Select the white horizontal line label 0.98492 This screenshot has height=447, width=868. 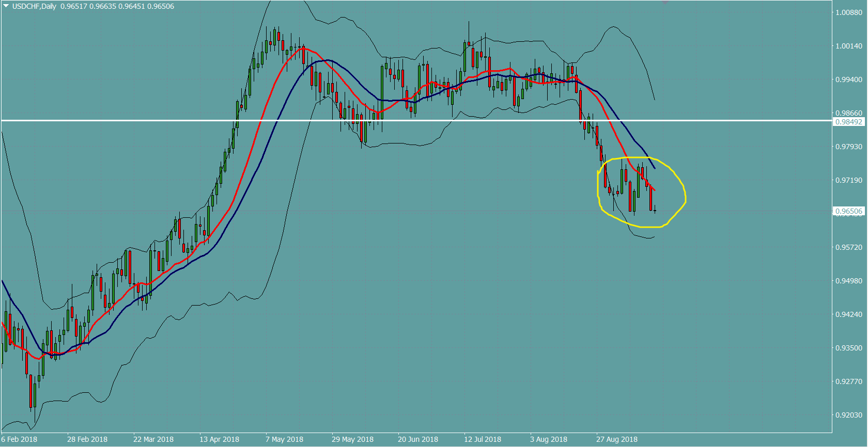[849, 122]
